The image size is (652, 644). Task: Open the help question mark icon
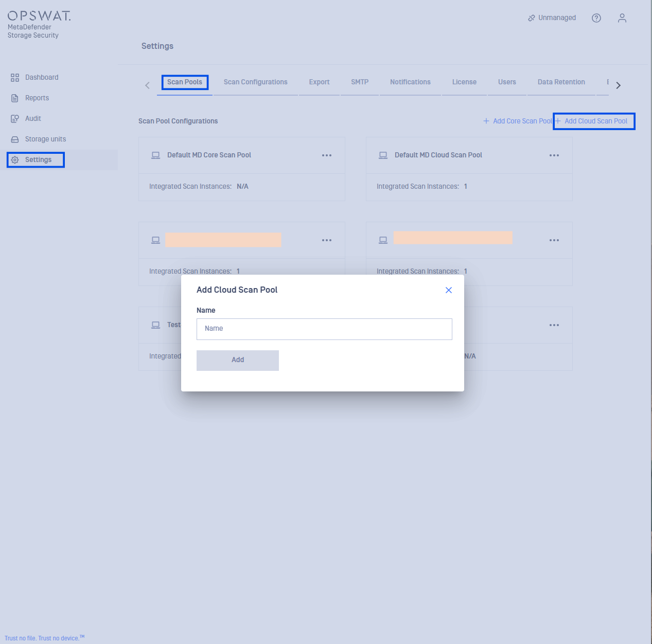(596, 18)
